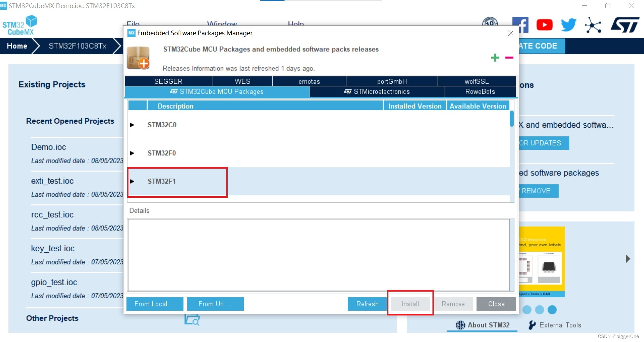The width and height of the screenshot is (644, 342).
Task: Expand the STM32F1 package row
Action: pos(132,181)
